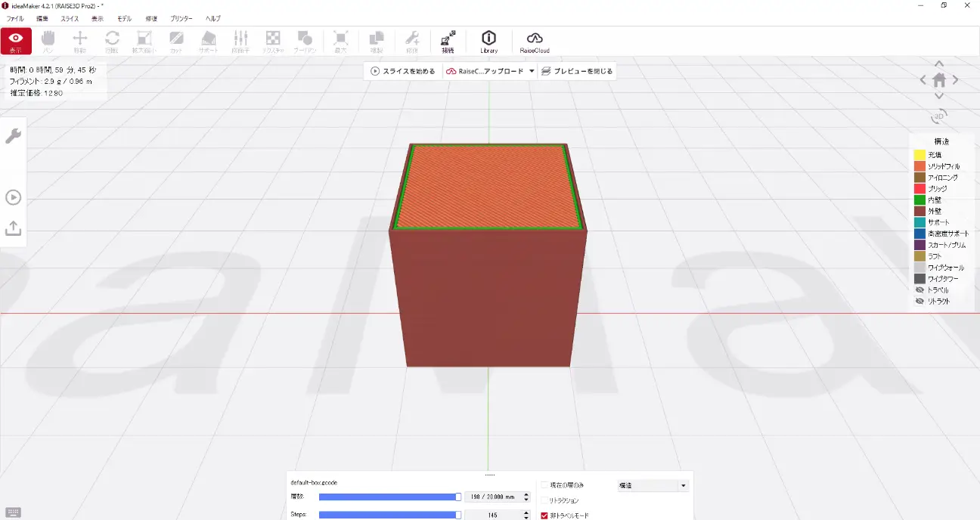Toggle the 3D rotate view icon
This screenshot has height=520, width=980.
point(939,116)
